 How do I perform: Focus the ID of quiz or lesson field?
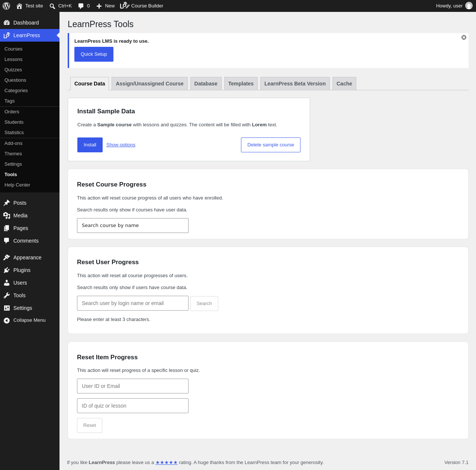pos(133,406)
